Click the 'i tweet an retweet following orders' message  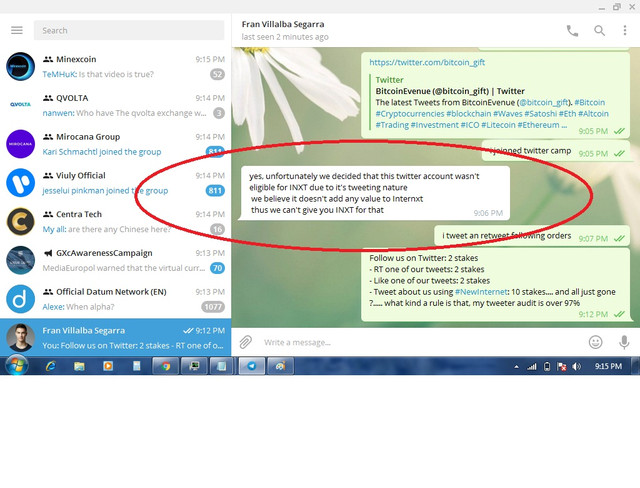pos(532,236)
